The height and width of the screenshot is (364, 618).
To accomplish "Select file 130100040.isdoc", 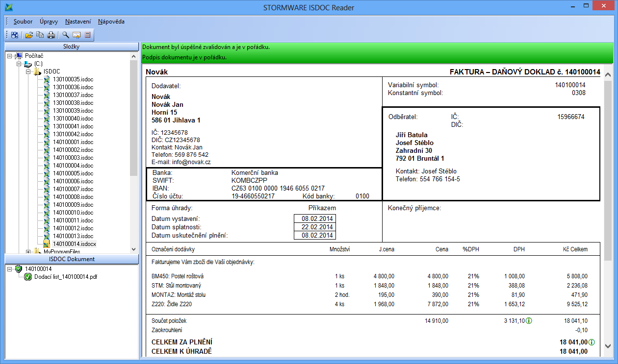I will coord(73,119).
